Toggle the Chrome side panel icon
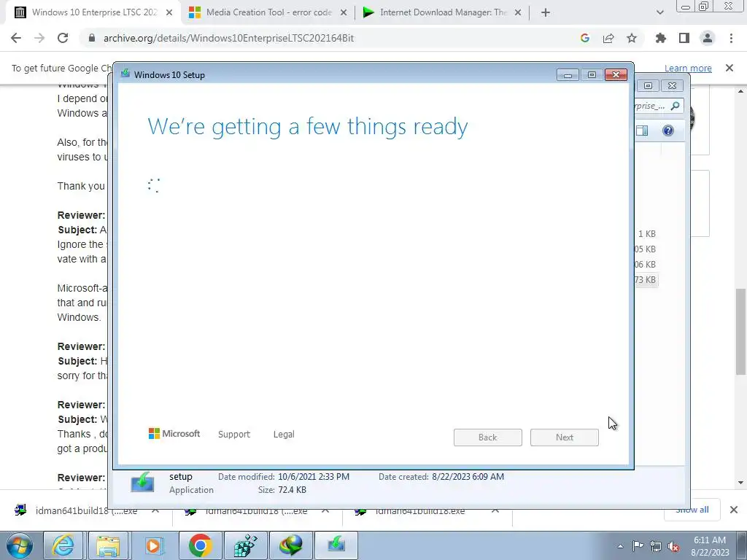This screenshot has height=560, width=747. [x=684, y=38]
